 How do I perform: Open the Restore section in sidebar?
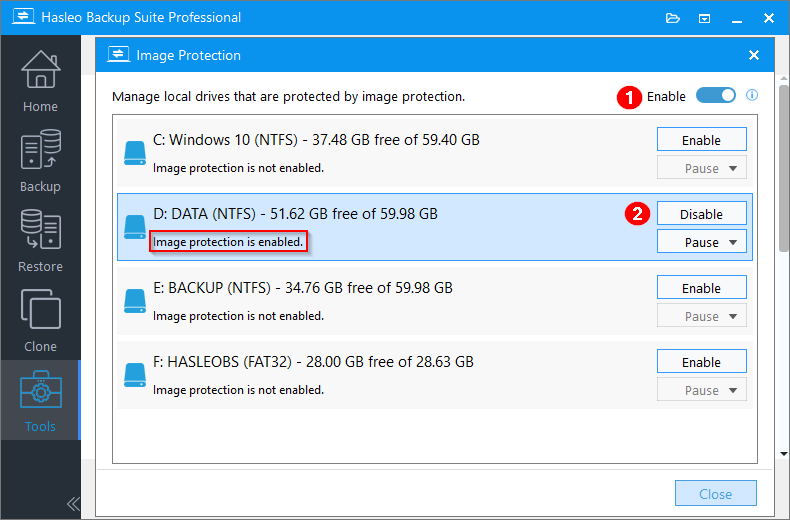click(40, 240)
